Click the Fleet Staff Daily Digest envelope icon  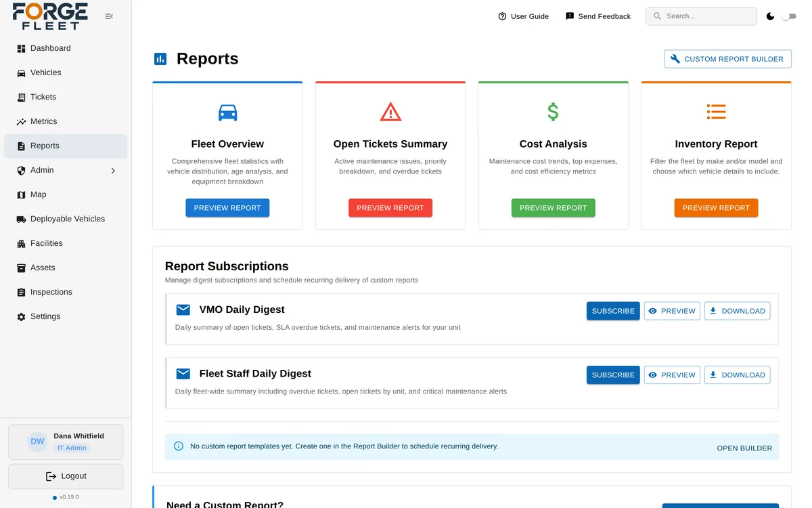pyautogui.click(x=183, y=373)
